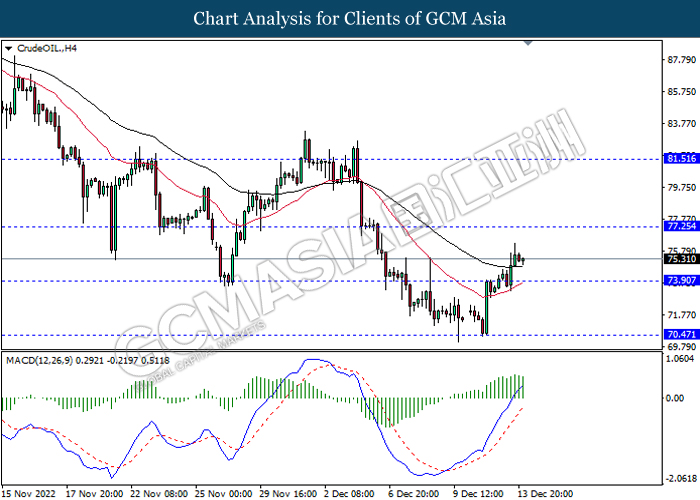Image resolution: width=700 pixels, height=500 pixels.
Task: Click the 69.790 price axis value
Action: click(x=681, y=347)
